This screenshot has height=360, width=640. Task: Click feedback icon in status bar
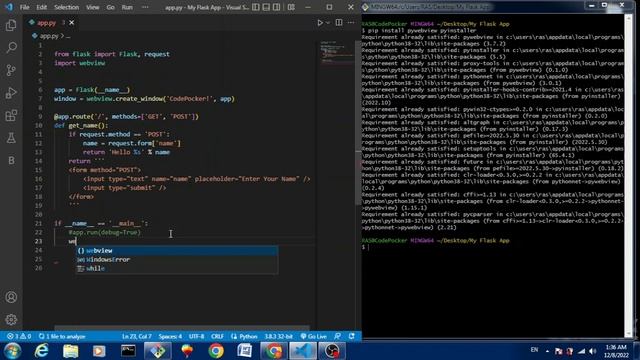click(x=337, y=336)
